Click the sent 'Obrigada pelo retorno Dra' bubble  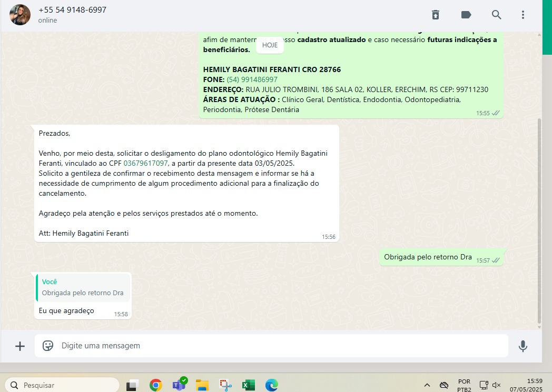pos(441,257)
